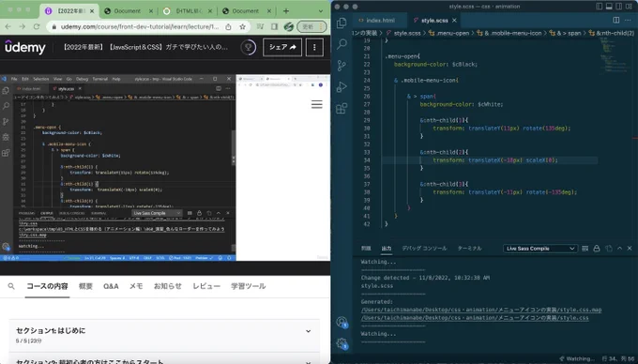The image size is (638, 364).
Task: Click the VS Code minimap
Action: tap(615, 57)
